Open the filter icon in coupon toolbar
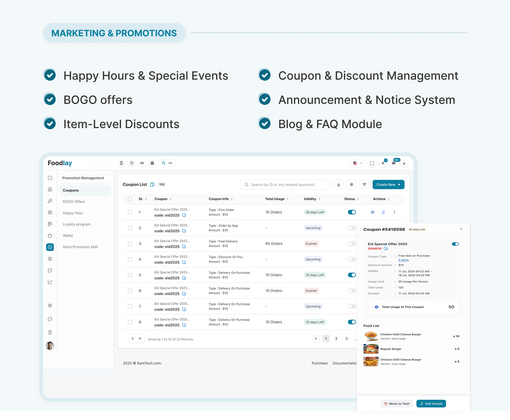510x420 pixels. [364, 185]
